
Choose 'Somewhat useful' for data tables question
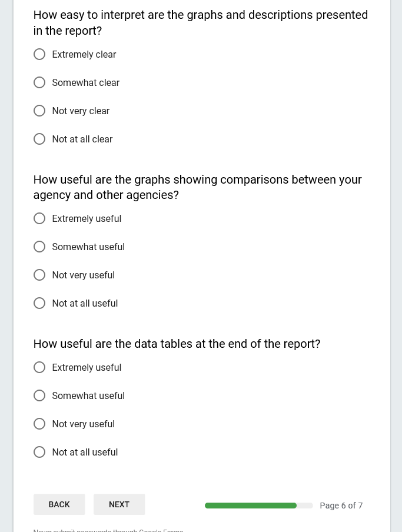tap(39, 396)
